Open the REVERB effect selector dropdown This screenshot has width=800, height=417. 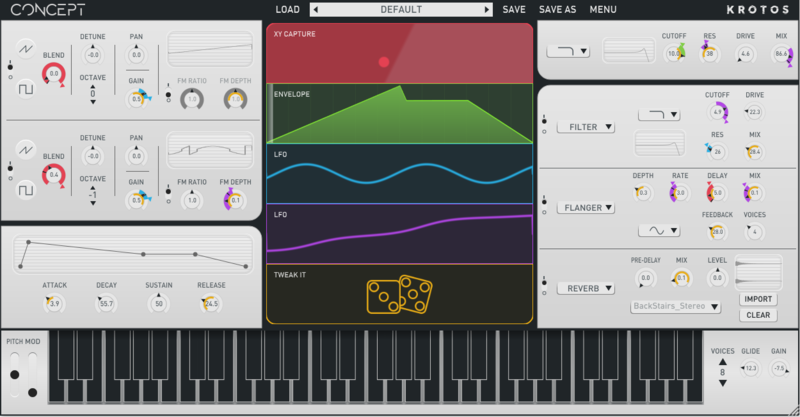(x=586, y=288)
